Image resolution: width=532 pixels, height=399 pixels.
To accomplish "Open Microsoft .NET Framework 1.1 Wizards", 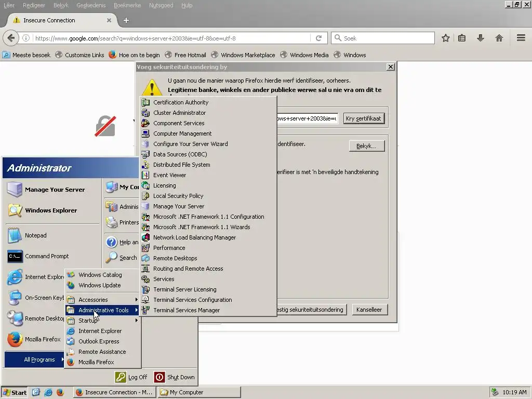I will coord(208,227).
